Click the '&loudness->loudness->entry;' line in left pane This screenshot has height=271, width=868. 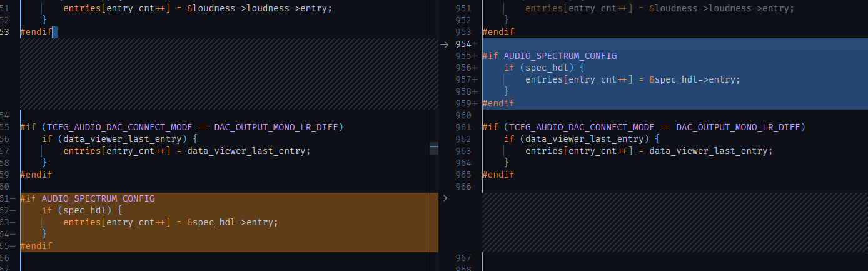tap(198, 8)
